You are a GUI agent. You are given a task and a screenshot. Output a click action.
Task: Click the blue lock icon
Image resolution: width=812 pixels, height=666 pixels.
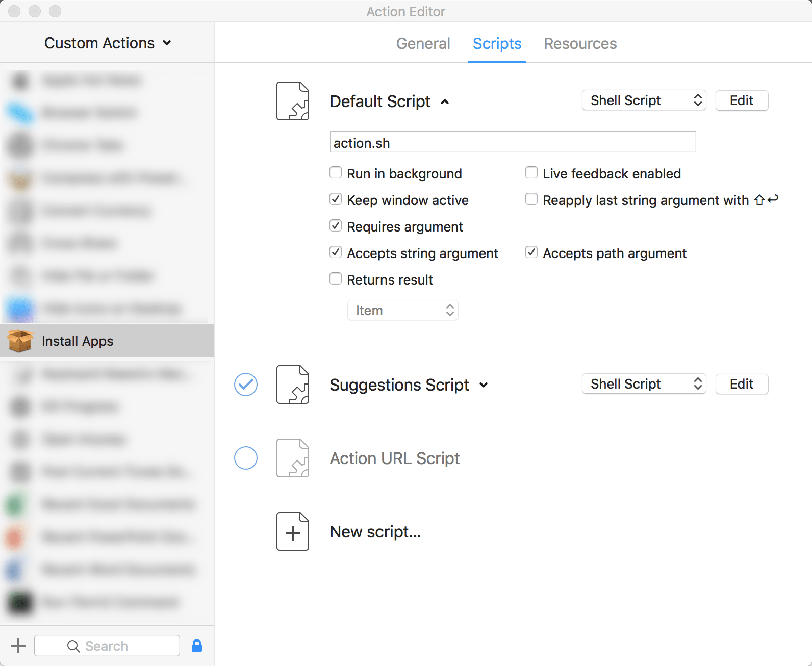(197, 646)
